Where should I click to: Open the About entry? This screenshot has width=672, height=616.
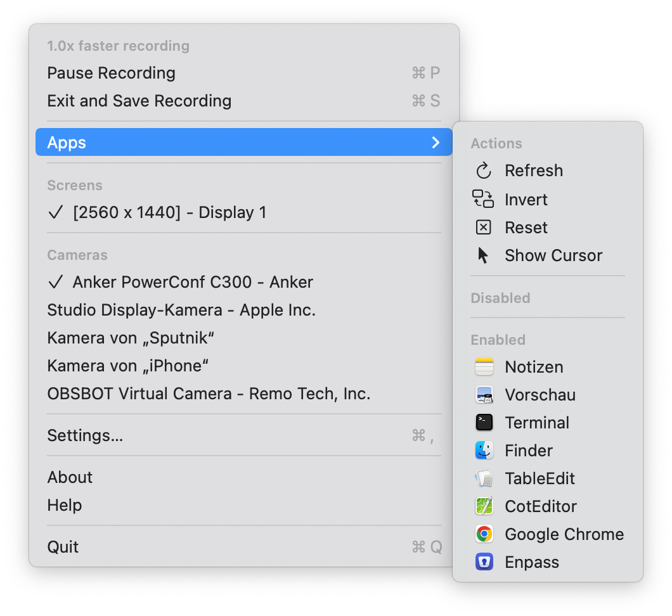tap(244, 477)
